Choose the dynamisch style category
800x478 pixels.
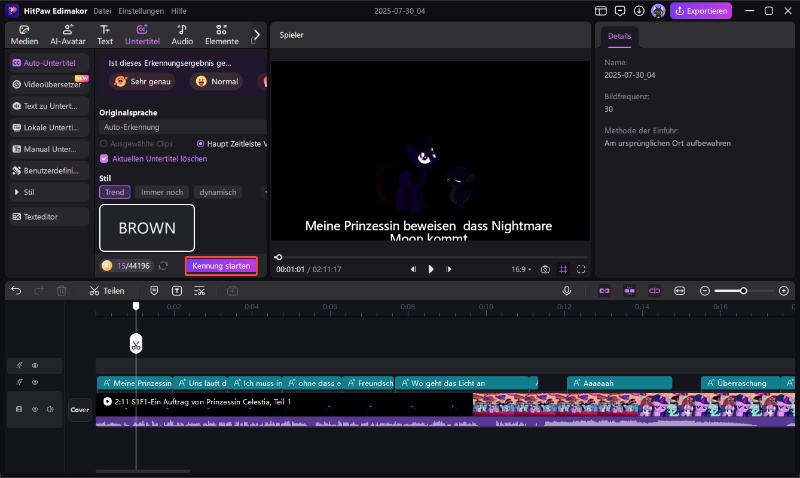coord(218,192)
